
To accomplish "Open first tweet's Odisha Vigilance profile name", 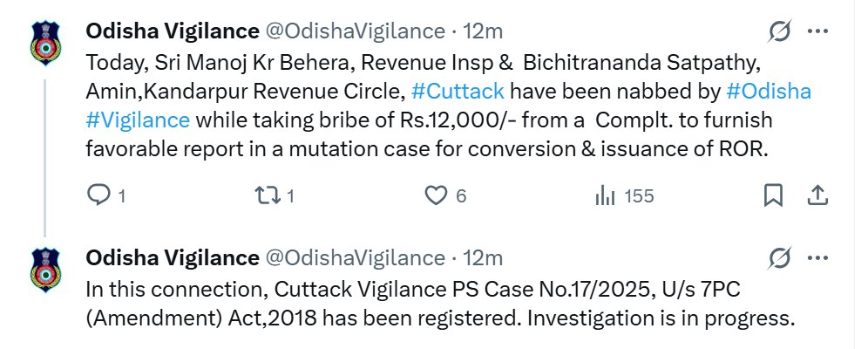I will tap(172, 31).
